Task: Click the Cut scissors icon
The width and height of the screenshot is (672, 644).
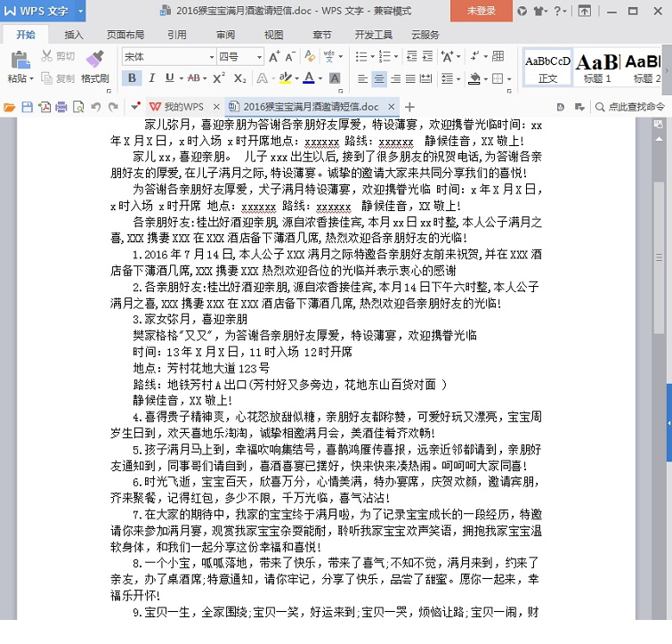Action: coord(46,56)
